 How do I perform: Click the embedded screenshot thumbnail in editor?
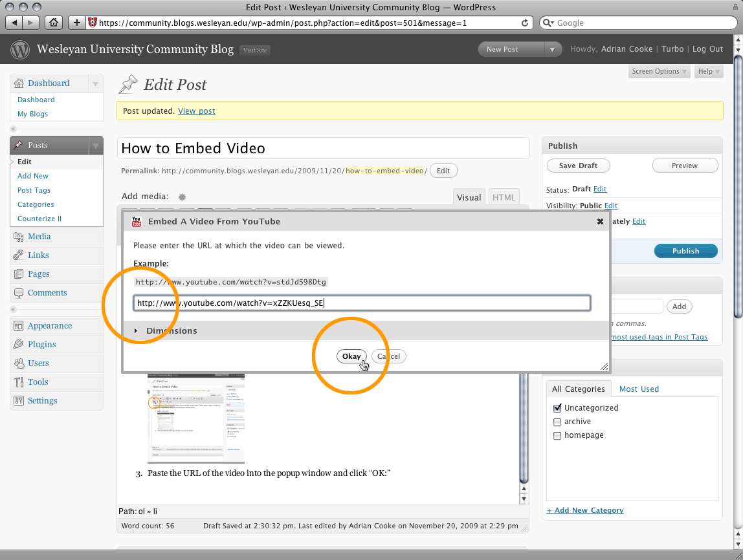(x=196, y=418)
